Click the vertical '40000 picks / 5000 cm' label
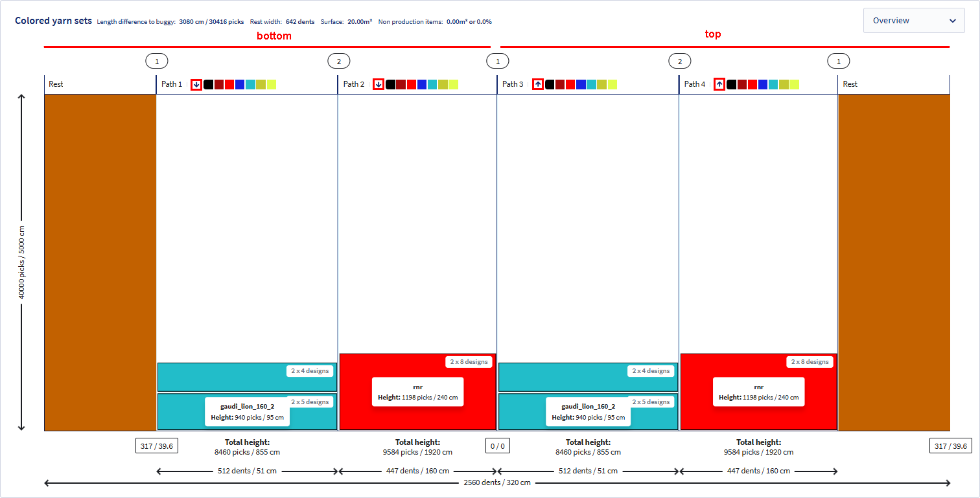This screenshot has width=980, height=498. (x=21, y=262)
